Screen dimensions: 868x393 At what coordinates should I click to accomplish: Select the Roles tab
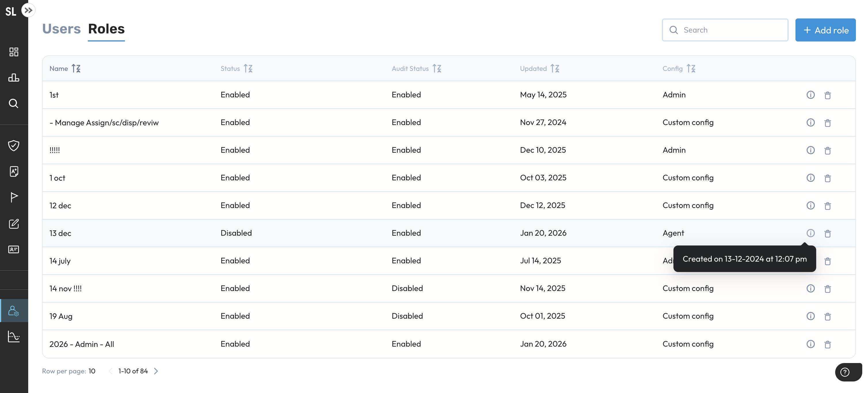pos(106,29)
